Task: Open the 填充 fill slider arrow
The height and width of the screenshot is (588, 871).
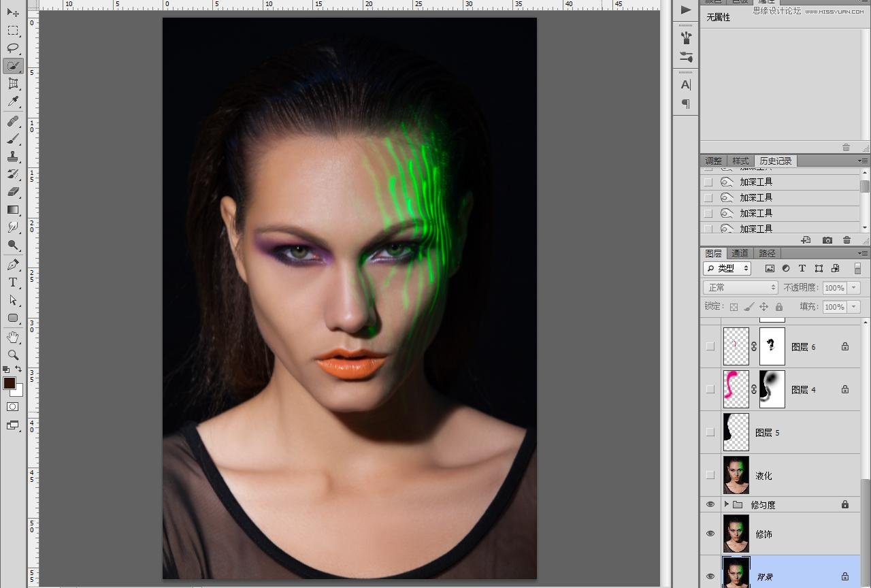Action: tap(854, 307)
